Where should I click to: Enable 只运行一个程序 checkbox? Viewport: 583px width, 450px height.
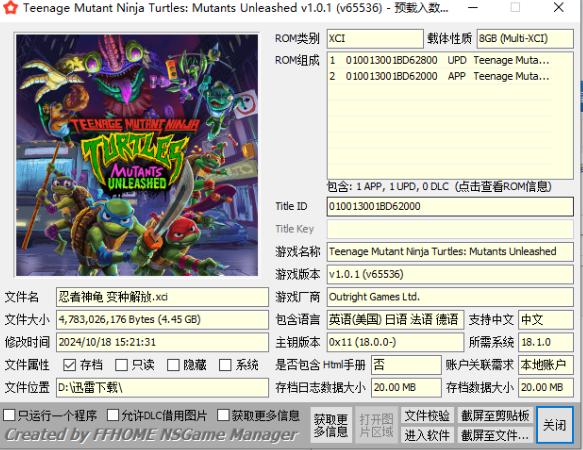(x=9, y=415)
